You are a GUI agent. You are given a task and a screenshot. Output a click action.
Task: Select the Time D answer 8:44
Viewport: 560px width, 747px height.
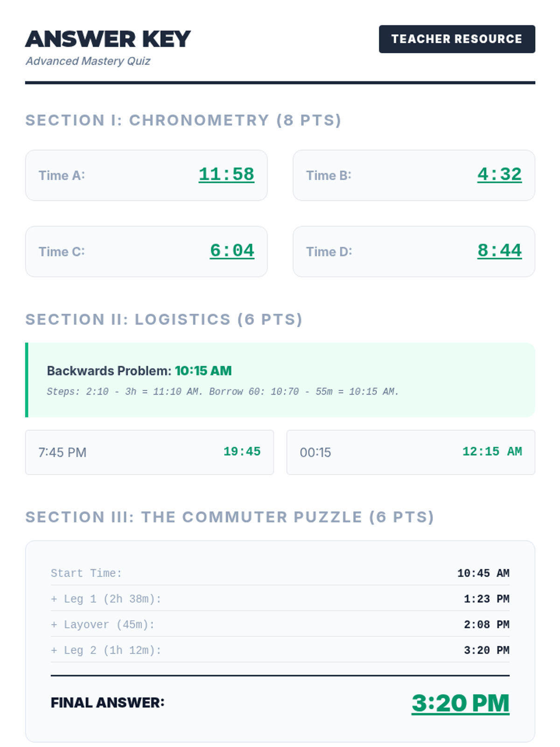499,251
